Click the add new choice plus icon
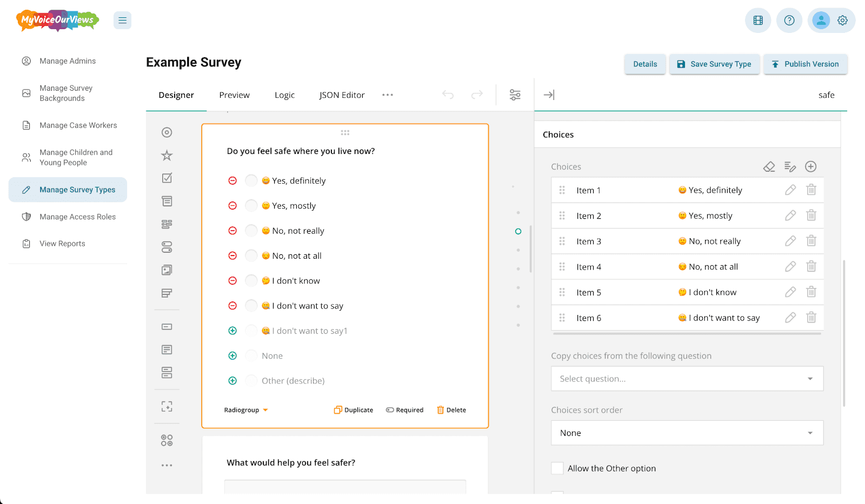Screen dimensions: 865x504 810,167
